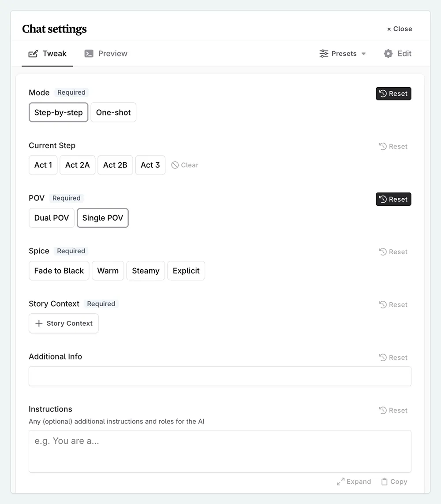Open settings via the Edit gear icon

tap(388, 53)
